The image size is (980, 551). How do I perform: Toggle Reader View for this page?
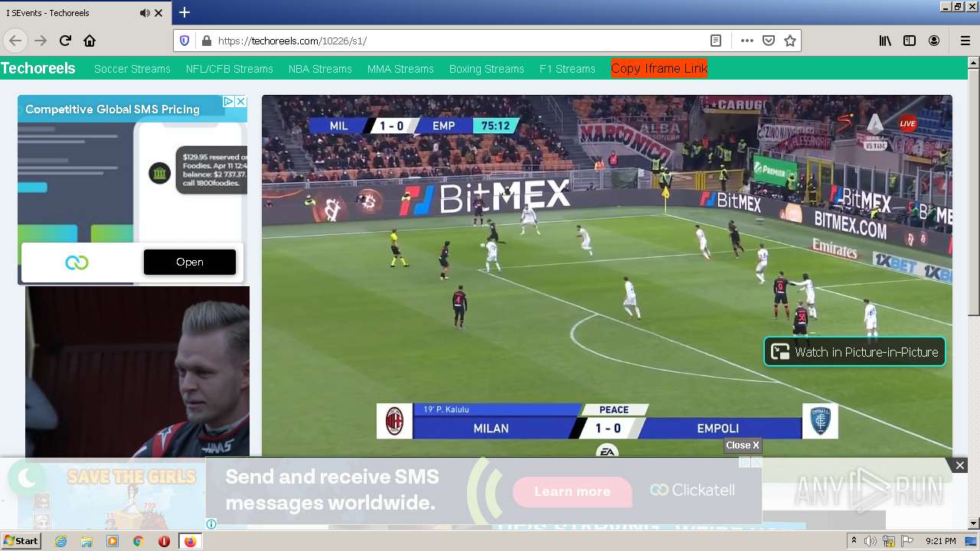pyautogui.click(x=716, y=41)
